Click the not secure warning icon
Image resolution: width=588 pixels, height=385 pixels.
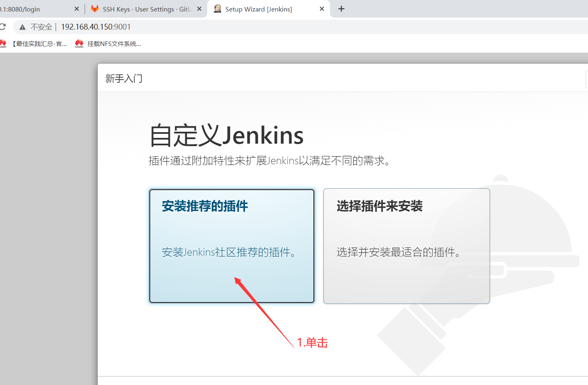coord(23,27)
